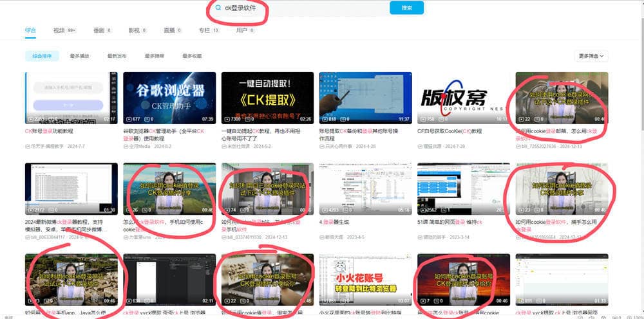Open the 02:11 dark editor video thumbnail
The image size is (644, 319).
pyautogui.click(x=169, y=280)
